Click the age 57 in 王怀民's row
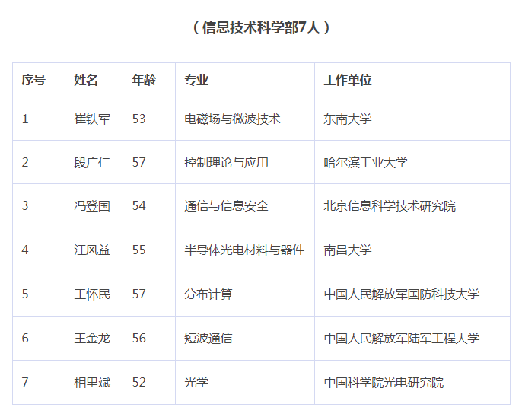The height and width of the screenshot is (420, 522). pos(138,294)
